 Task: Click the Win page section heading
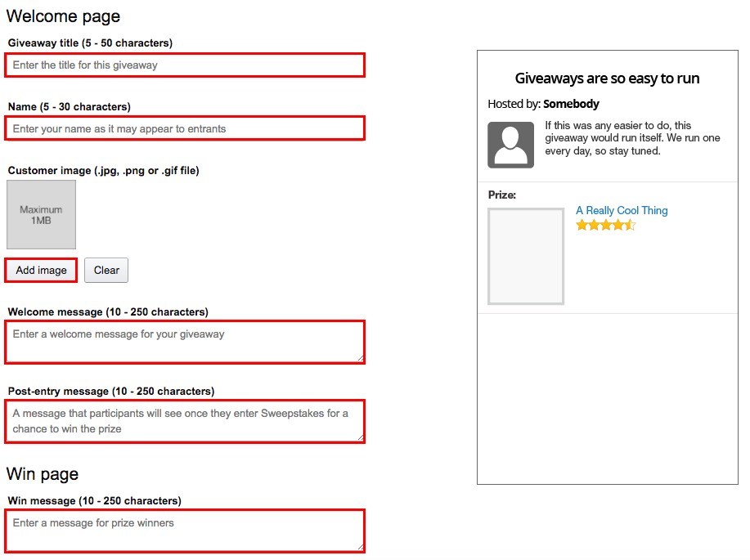click(x=42, y=474)
